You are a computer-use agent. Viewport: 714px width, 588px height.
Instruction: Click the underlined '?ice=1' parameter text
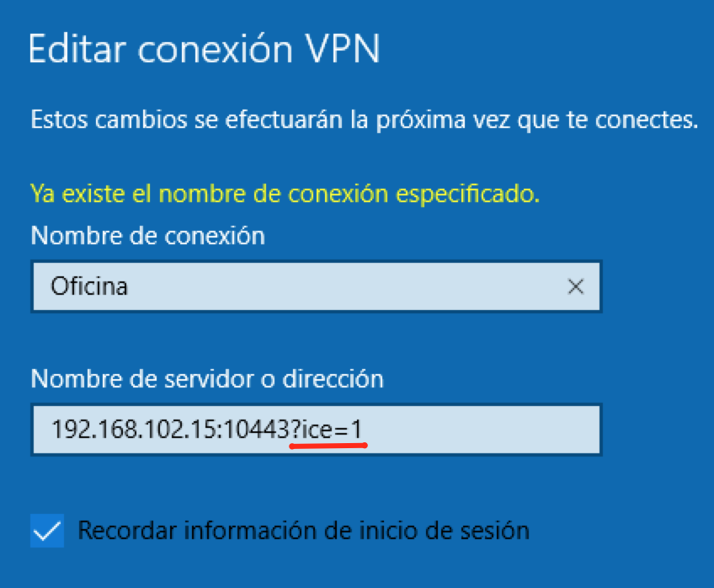[x=327, y=429]
